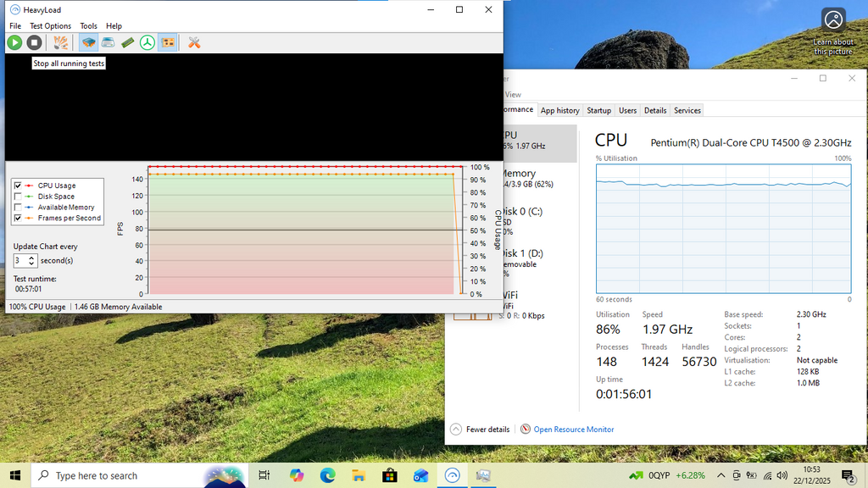Toggle the Stress GPU graphics card icon
Image resolution: width=868 pixels, height=488 pixels.
(x=168, y=42)
